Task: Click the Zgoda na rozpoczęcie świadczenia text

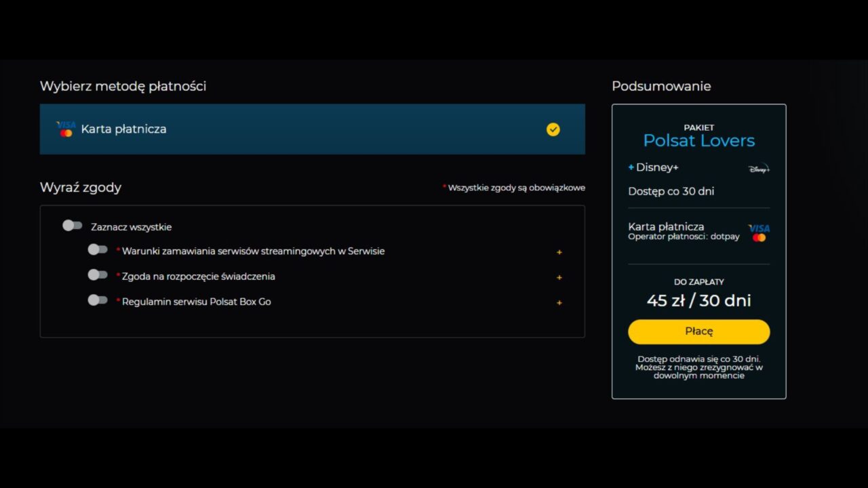Action: [198, 277]
